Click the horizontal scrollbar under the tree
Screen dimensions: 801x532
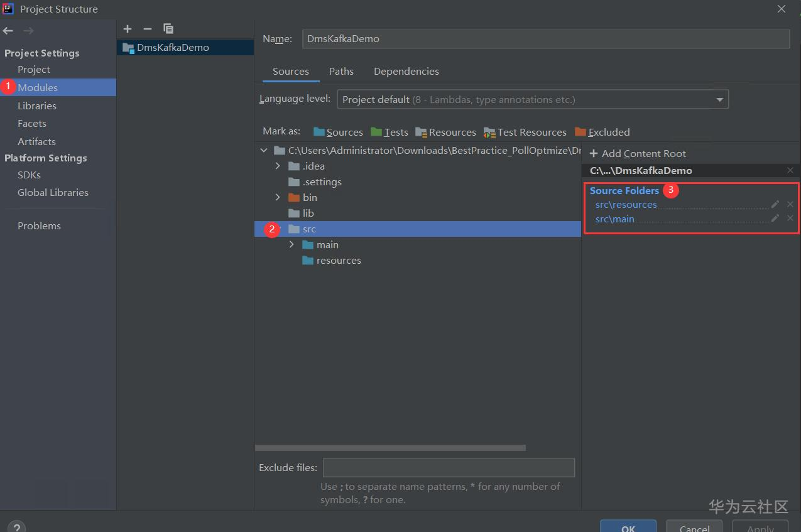click(390, 448)
